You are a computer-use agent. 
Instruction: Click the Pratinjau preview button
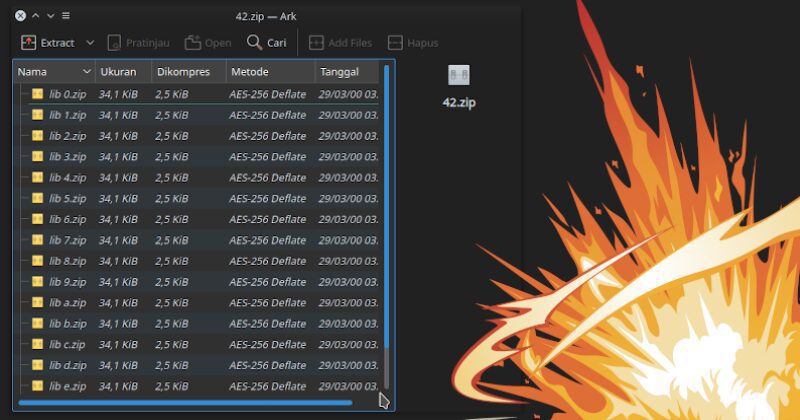[x=138, y=43]
